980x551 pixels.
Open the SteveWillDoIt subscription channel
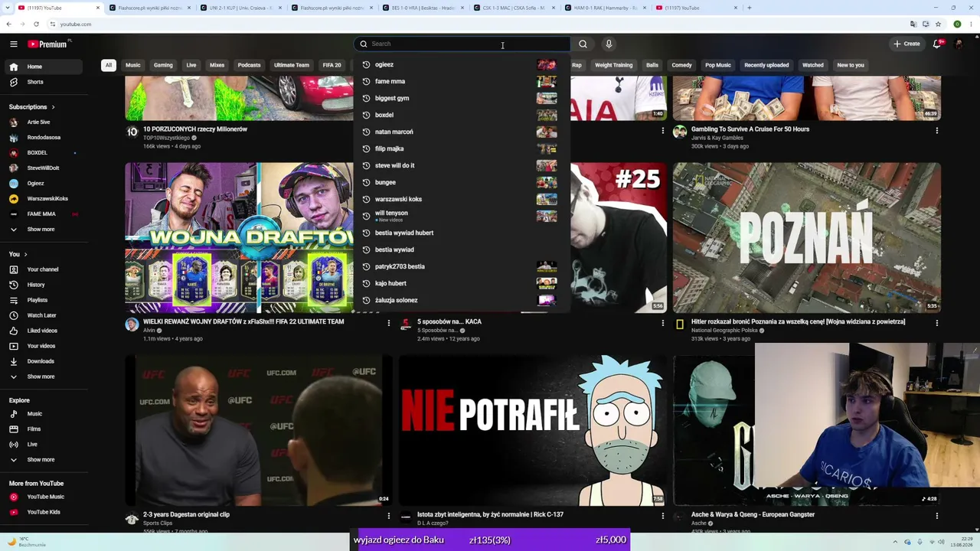[x=44, y=168]
